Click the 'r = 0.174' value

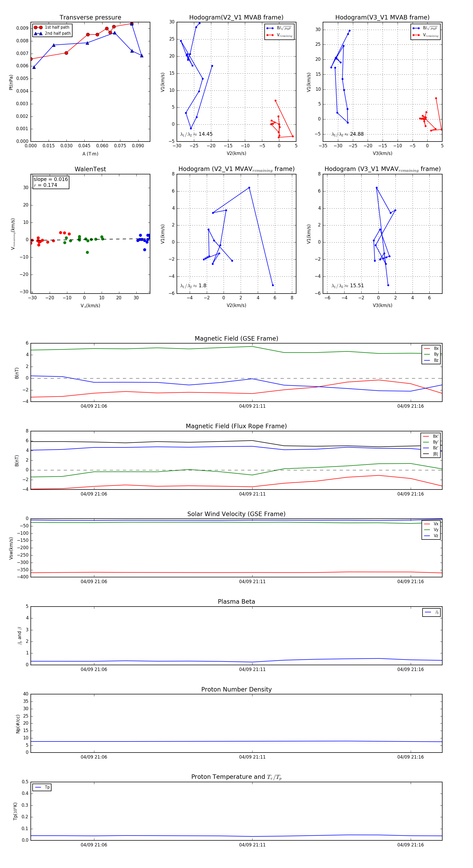[45, 185]
